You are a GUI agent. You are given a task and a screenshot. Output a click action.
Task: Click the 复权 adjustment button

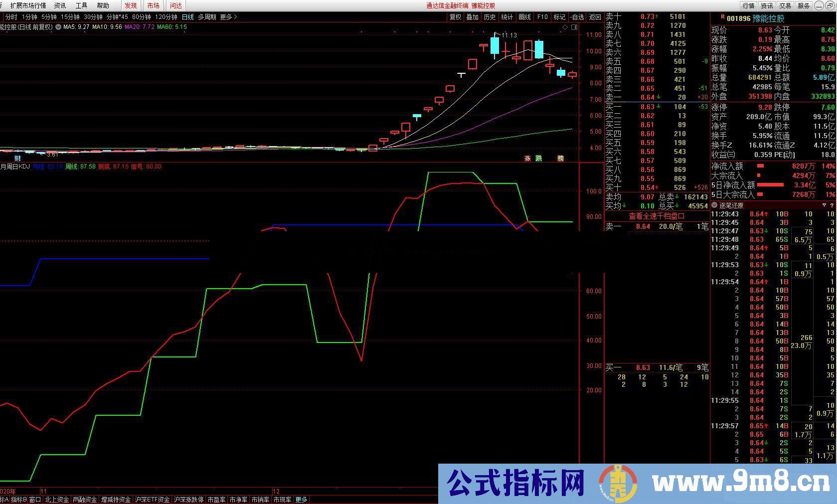pos(455,16)
